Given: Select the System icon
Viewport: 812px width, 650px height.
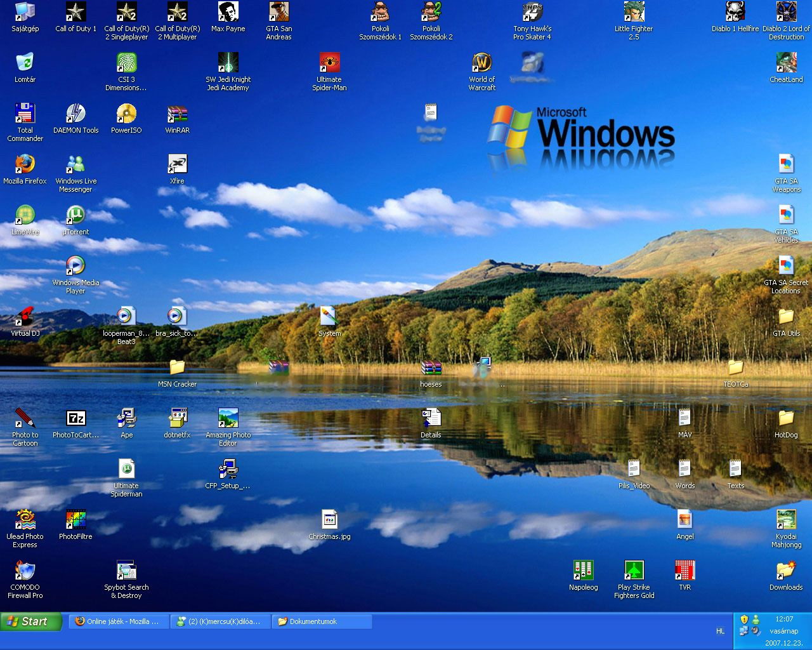Looking at the screenshot, I should click(329, 322).
